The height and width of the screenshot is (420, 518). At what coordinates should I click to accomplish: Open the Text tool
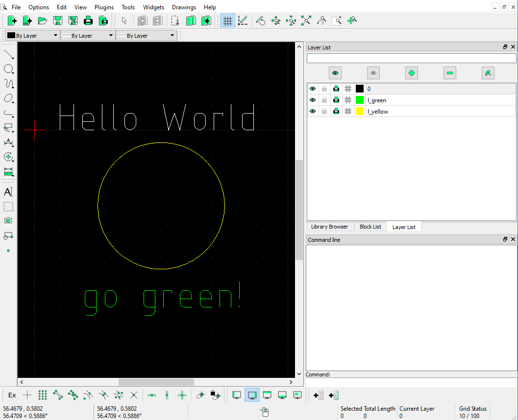(8, 192)
